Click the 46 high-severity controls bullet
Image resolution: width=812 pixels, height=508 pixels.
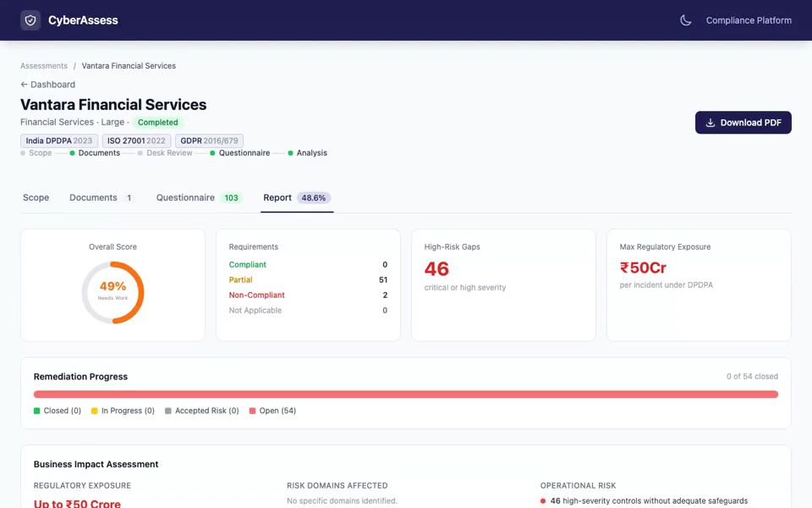645,500
